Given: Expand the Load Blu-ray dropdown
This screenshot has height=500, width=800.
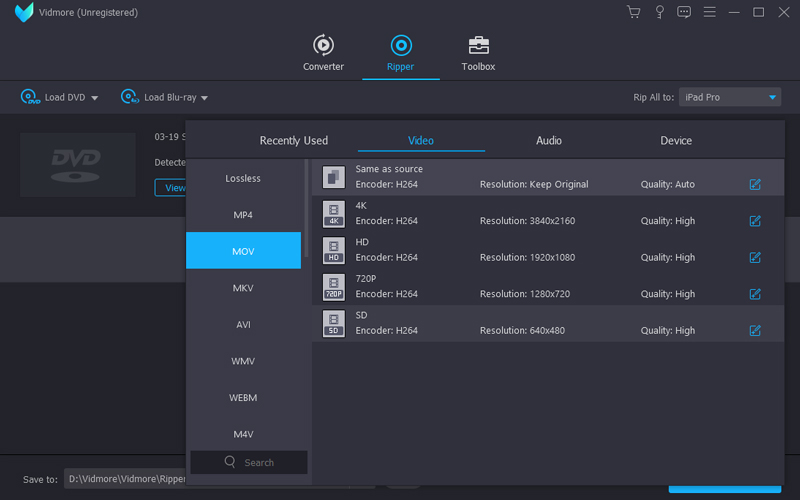Looking at the screenshot, I should click(x=204, y=98).
